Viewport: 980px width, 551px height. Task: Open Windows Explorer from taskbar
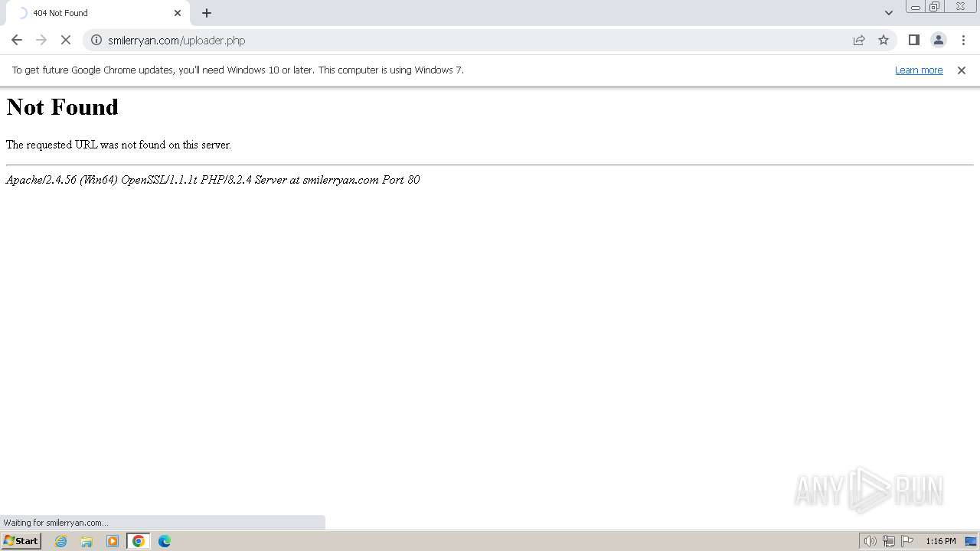[x=87, y=541]
